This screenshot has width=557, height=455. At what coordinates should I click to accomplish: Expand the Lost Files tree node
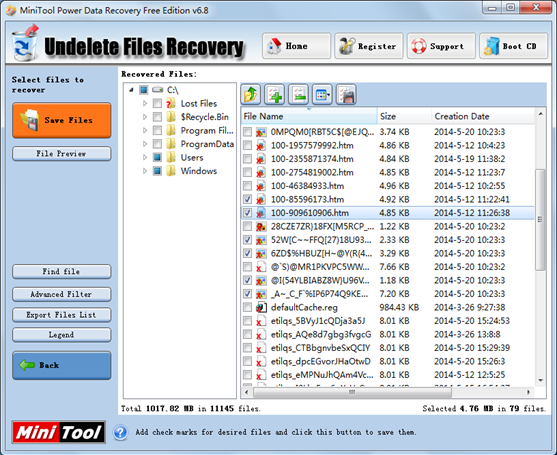[145, 103]
